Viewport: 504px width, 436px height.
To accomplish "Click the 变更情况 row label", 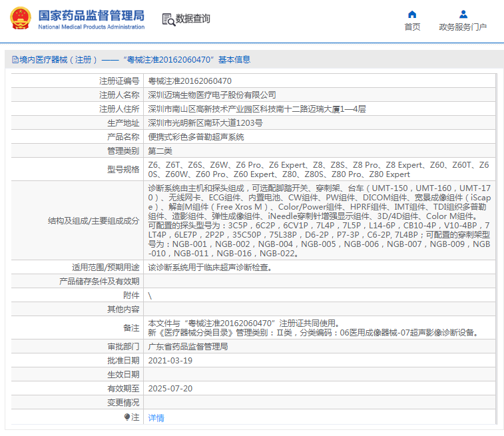I will click(x=123, y=403).
